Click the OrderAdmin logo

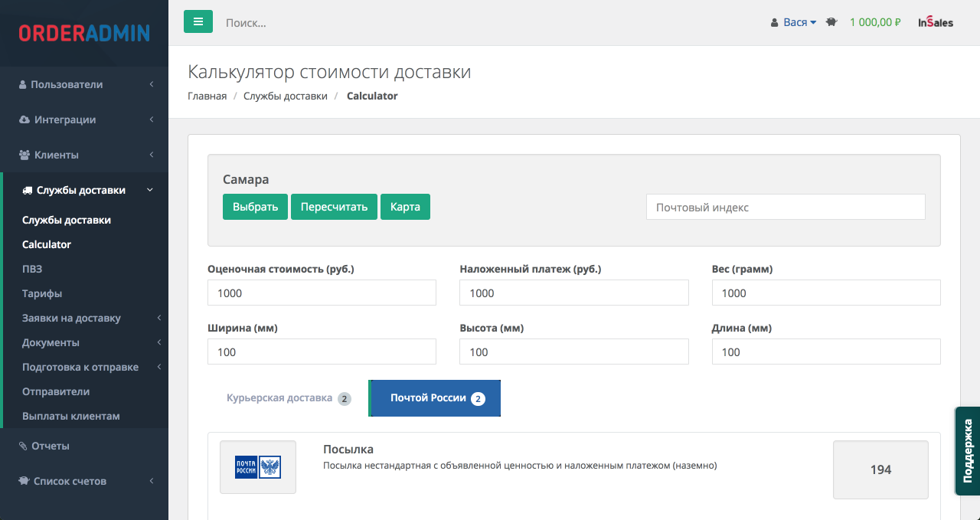[84, 33]
